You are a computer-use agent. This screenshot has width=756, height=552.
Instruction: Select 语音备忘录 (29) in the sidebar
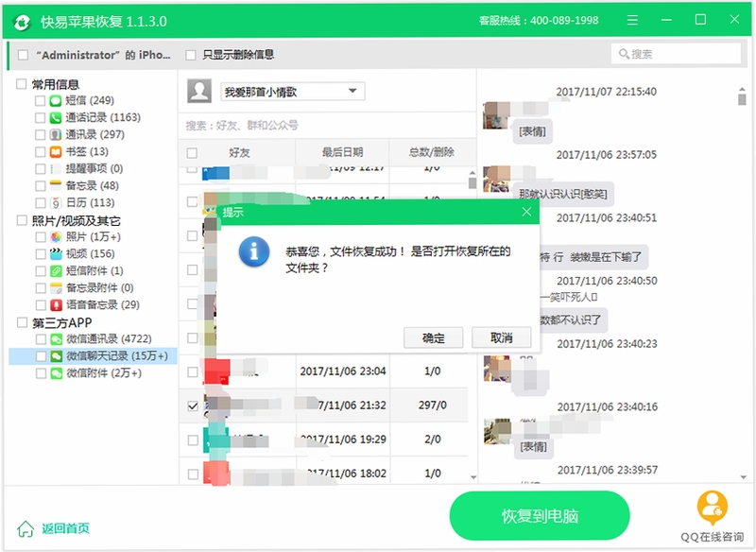click(103, 304)
